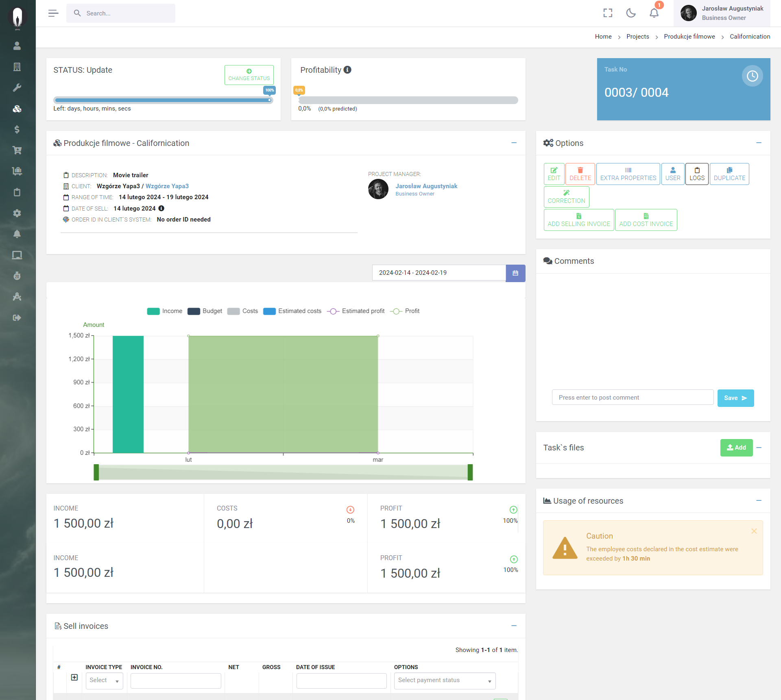The height and width of the screenshot is (700, 781).
Task: Open Invoice type Select dropdown
Action: click(104, 681)
